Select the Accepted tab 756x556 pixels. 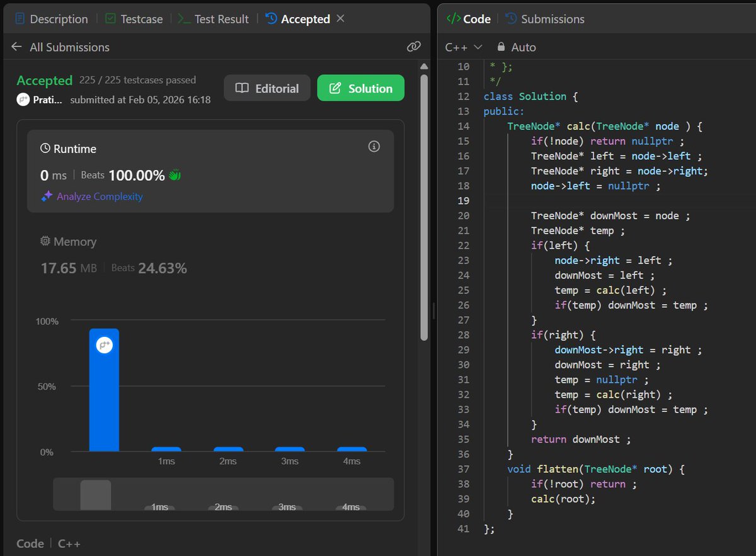click(298, 19)
